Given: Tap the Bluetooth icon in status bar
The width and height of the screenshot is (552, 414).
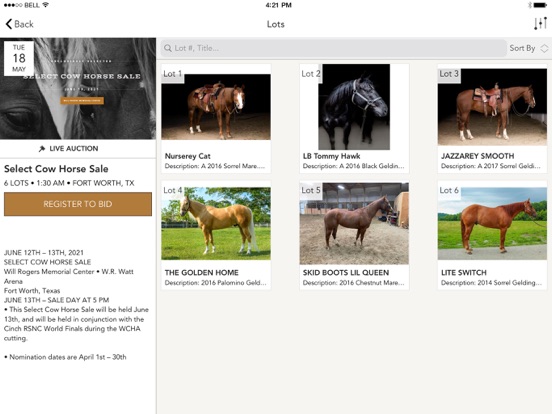Looking at the screenshot, I should [x=529, y=5].
